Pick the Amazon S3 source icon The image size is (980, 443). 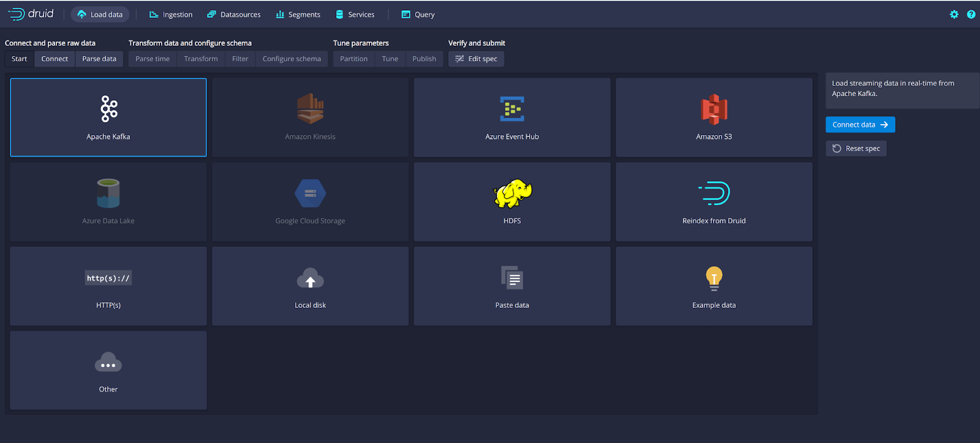coord(714,109)
